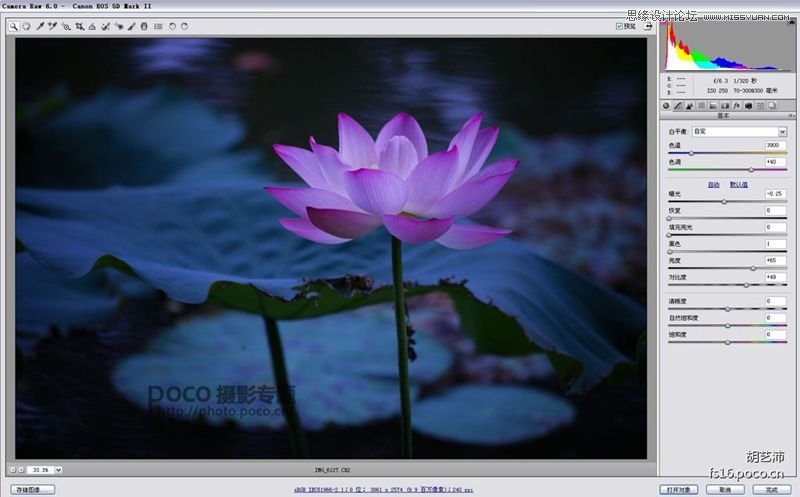The image size is (800, 497).
Task: Rotate image 90° clockwise
Action: (x=184, y=26)
